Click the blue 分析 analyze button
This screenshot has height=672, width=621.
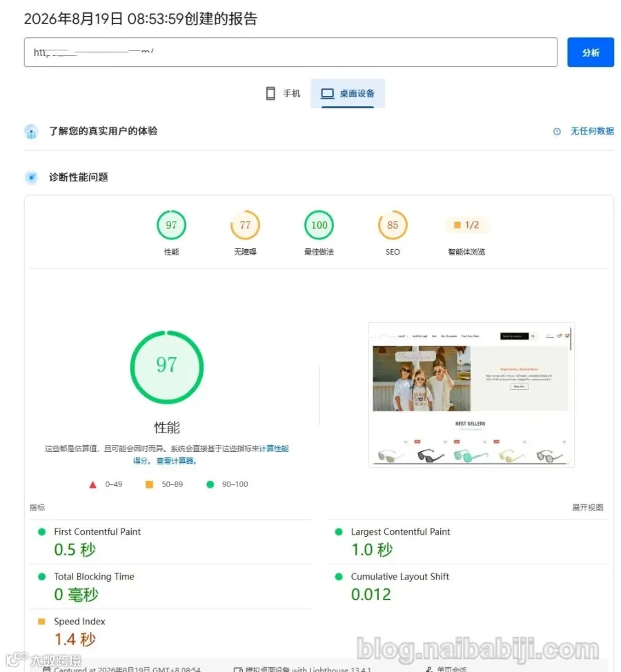coord(590,52)
